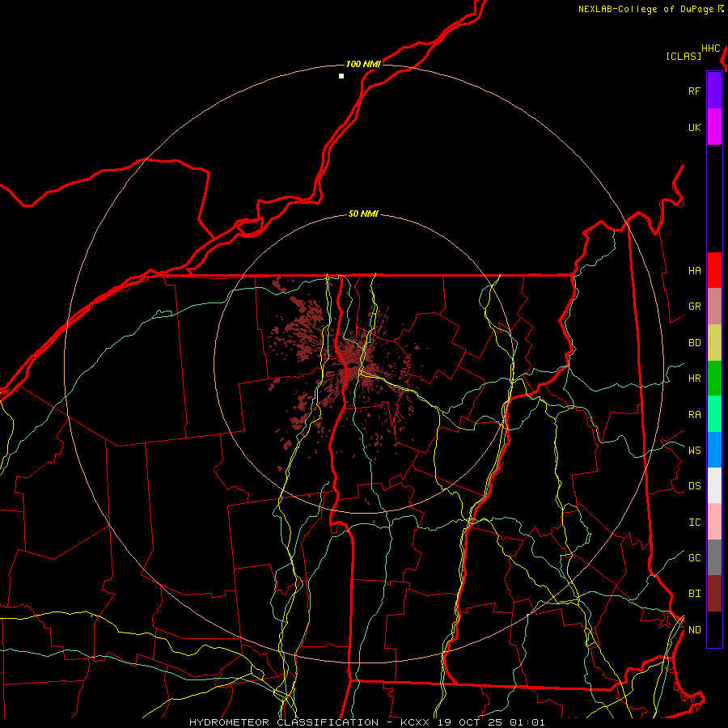
Task: Click the ND black legend swatch
Action: 714,629
